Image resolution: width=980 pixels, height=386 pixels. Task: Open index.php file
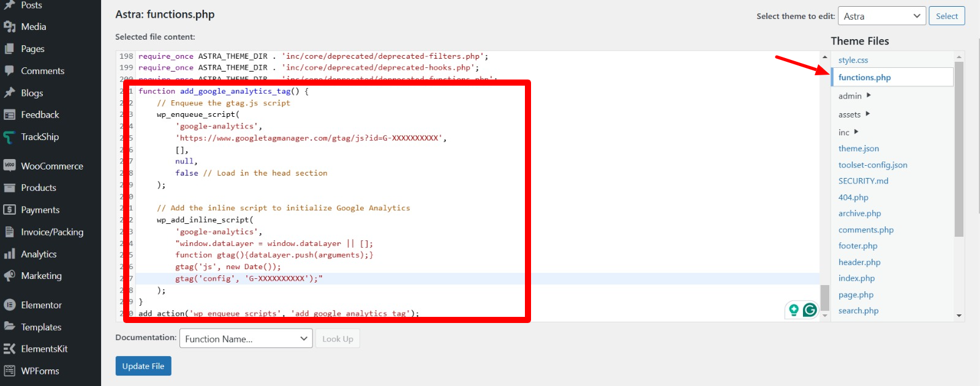coord(856,278)
